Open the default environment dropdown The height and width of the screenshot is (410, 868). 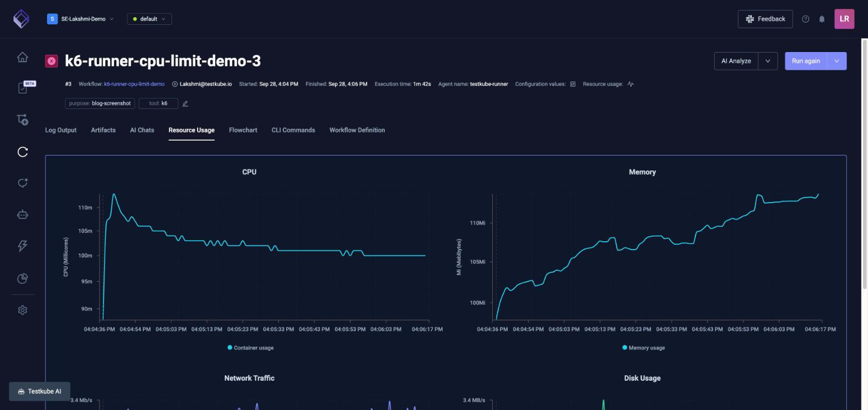coord(149,19)
